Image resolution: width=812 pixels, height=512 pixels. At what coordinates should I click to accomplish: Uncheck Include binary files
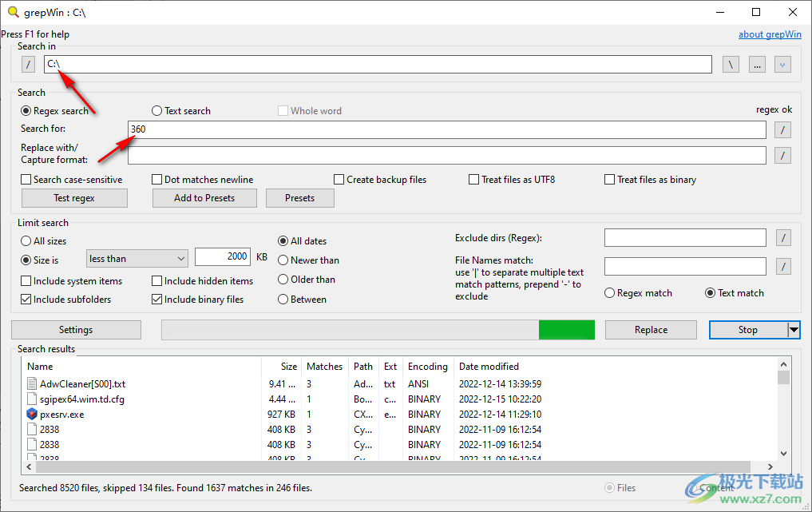[x=197, y=300]
